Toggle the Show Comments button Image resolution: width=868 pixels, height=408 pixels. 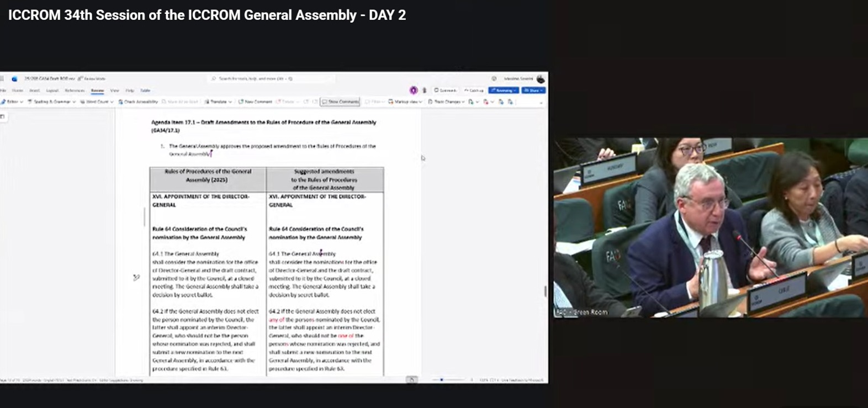click(x=340, y=102)
